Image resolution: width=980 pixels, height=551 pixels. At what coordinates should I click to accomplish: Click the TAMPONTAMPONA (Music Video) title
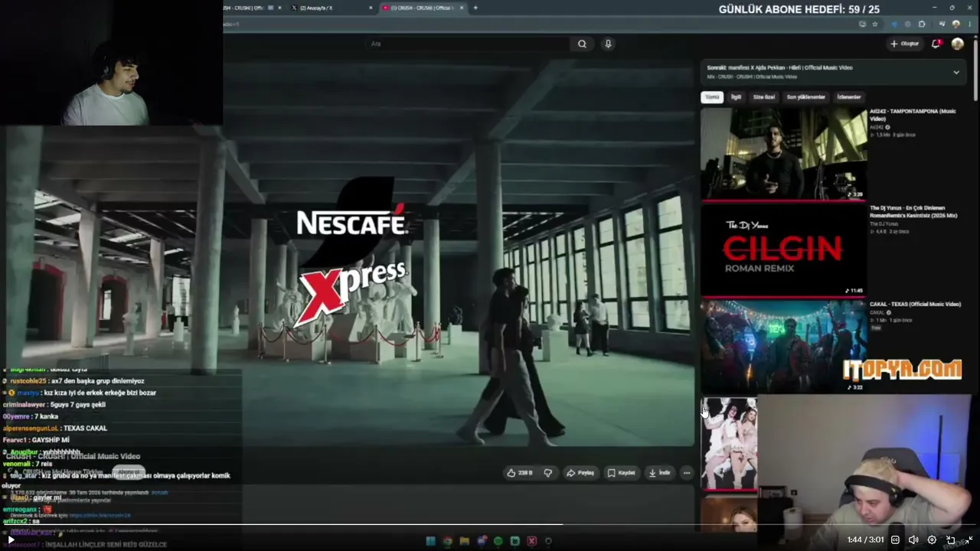click(x=913, y=115)
